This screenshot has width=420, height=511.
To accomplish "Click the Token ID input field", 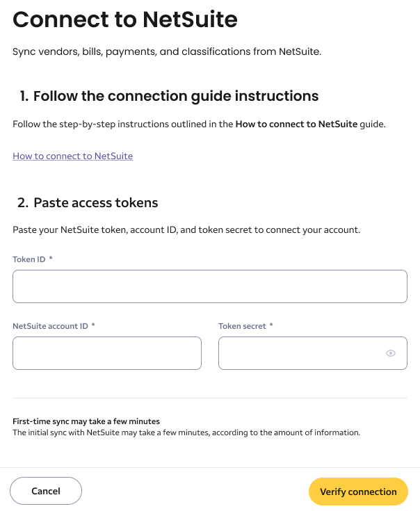I will pos(209,286).
